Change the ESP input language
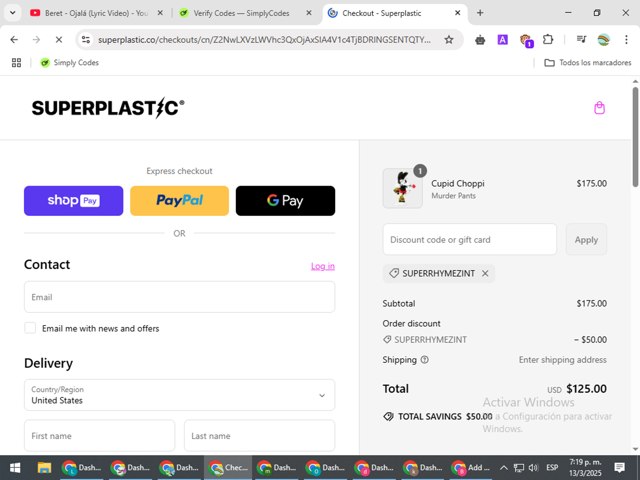Image resolution: width=640 pixels, height=480 pixels. (x=552, y=468)
